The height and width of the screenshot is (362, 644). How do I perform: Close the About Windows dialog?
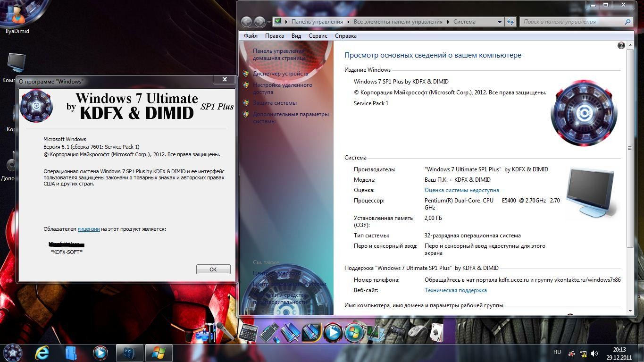pos(225,80)
